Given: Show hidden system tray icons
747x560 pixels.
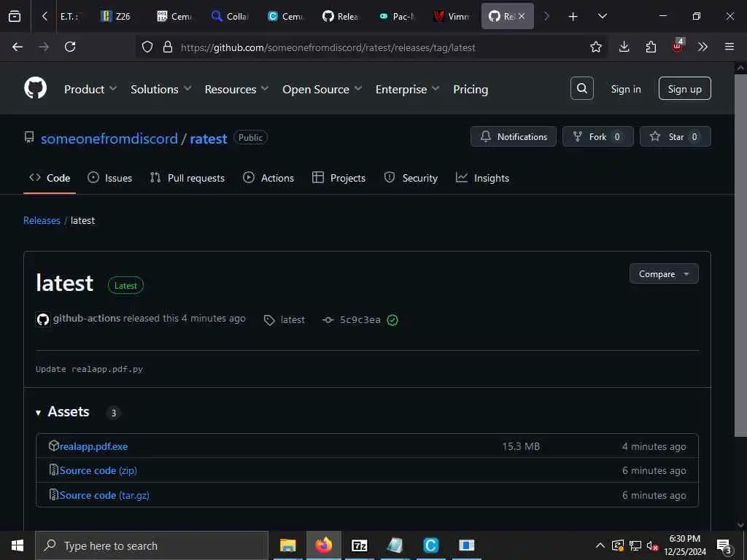Looking at the screenshot, I should pyautogui.click(x=600, y=545).
